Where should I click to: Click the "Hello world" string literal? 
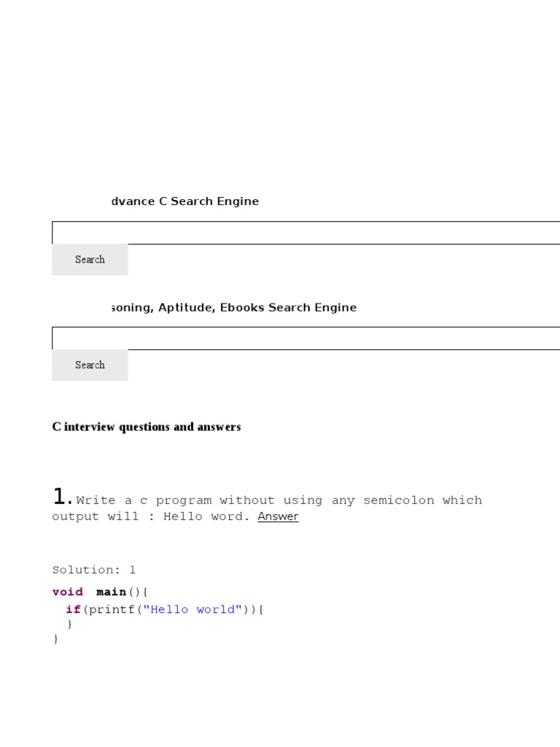tap(194, 609)
